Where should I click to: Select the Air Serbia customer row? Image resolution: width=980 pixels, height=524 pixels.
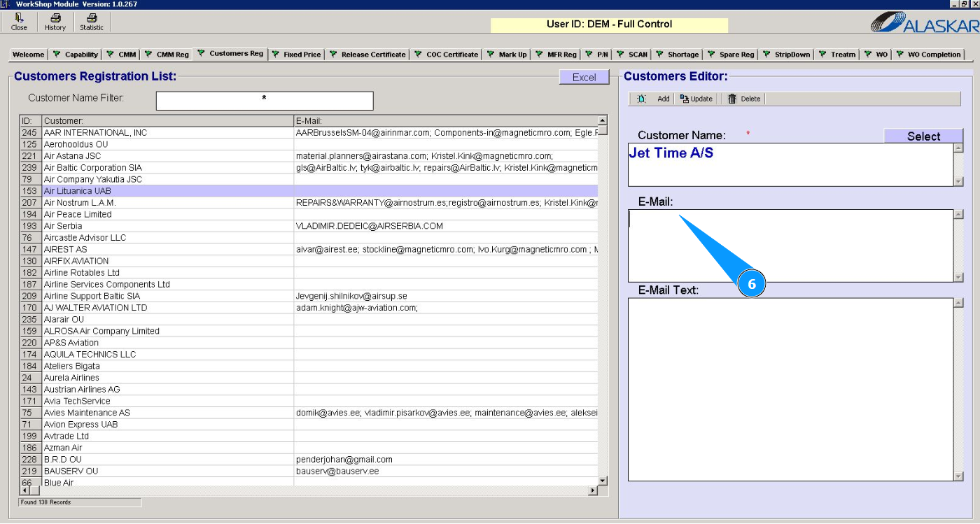[x=168, y=226]
